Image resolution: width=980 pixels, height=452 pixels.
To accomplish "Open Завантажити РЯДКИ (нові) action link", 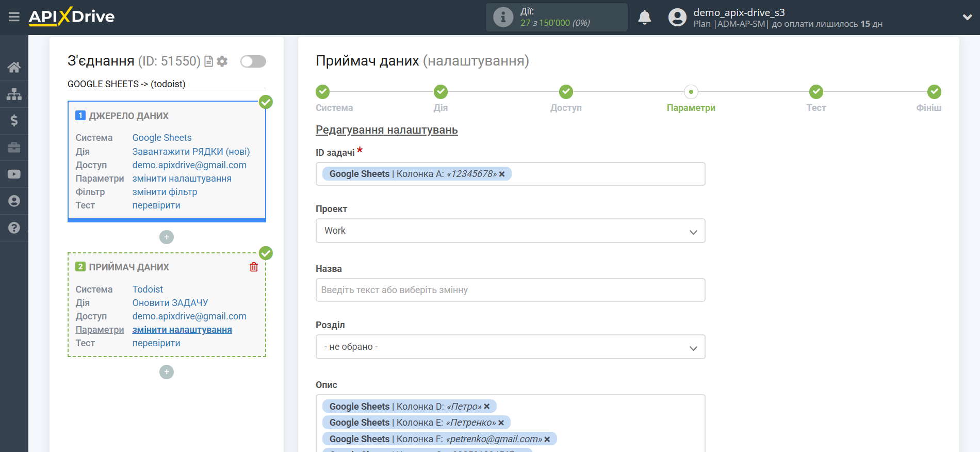I will coord(191,152).
